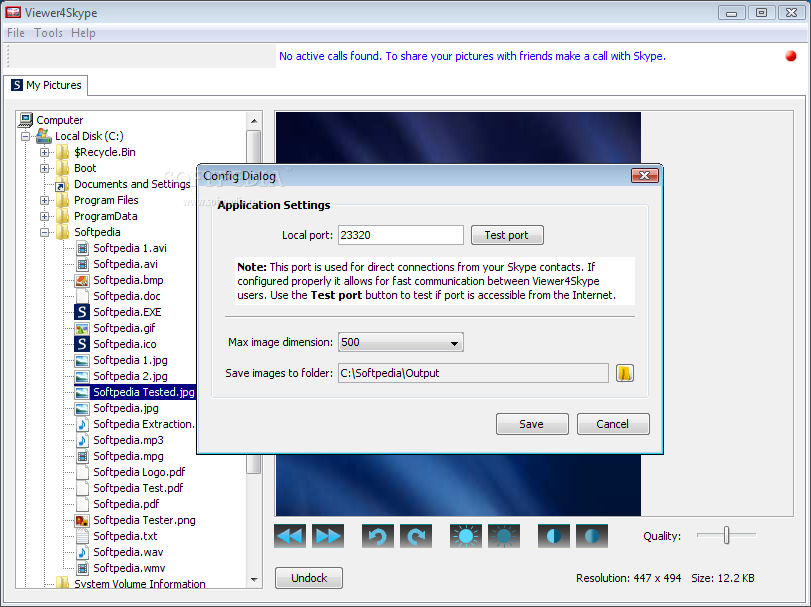The image size is (811, 607).
Task: Click the Softpedia.txt document icon
Action: (x=82, y=536)
